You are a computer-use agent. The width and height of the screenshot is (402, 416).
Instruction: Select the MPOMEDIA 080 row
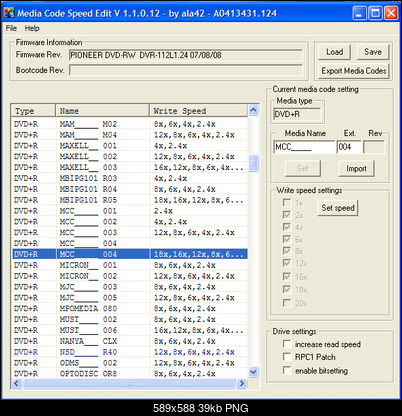[x=130, y=308]
